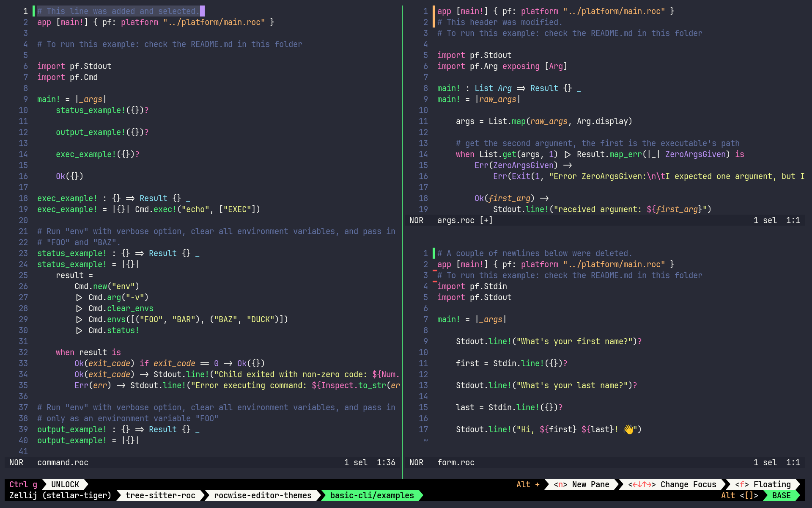Click 'when result is' in command.roc
Viewport: 812px width, 508px height.
[88, 352]
